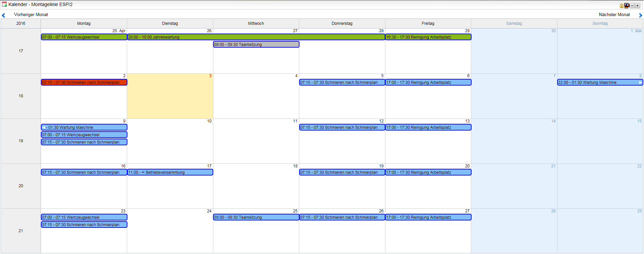
Task: Go to Nächster Monat
Action: click(x=614, y=15)
